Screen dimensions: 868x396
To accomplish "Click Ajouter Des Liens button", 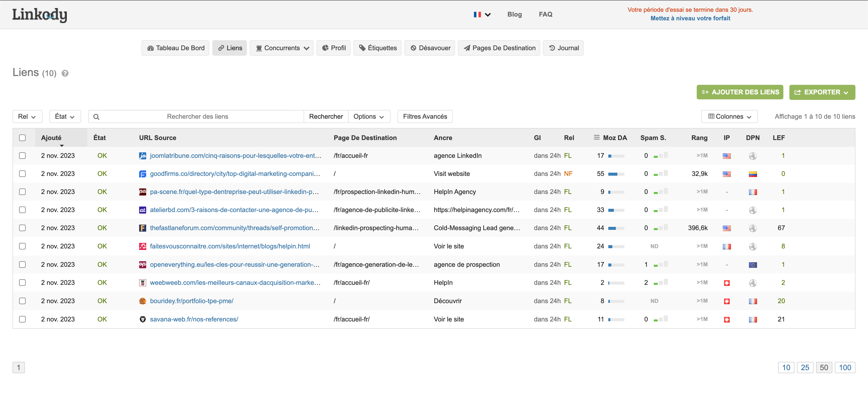I will [741, 92].
